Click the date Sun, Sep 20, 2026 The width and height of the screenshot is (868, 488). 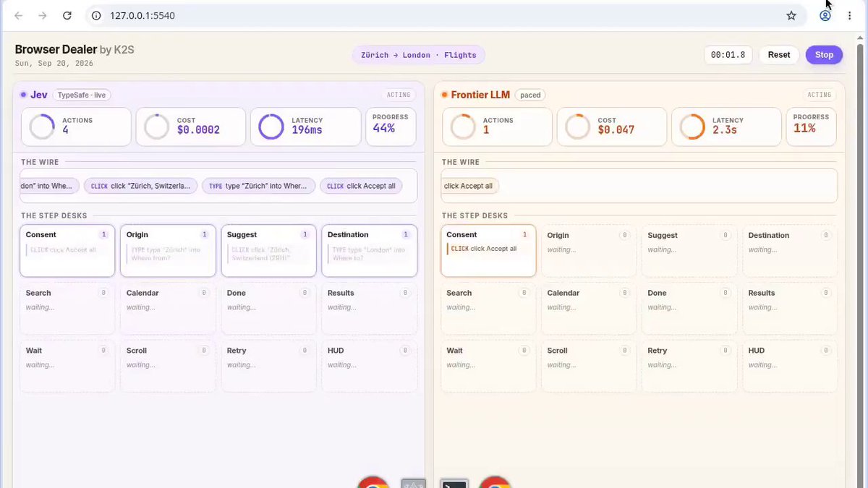(54, 64)
